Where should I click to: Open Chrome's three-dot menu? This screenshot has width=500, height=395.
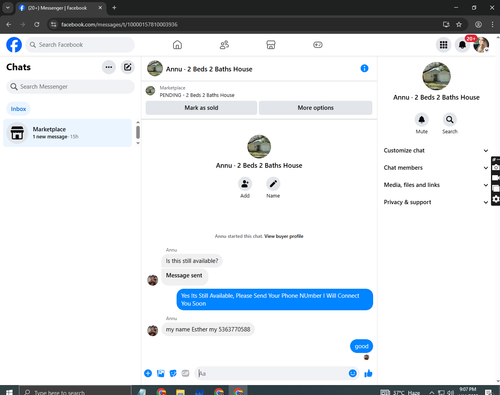492,24
